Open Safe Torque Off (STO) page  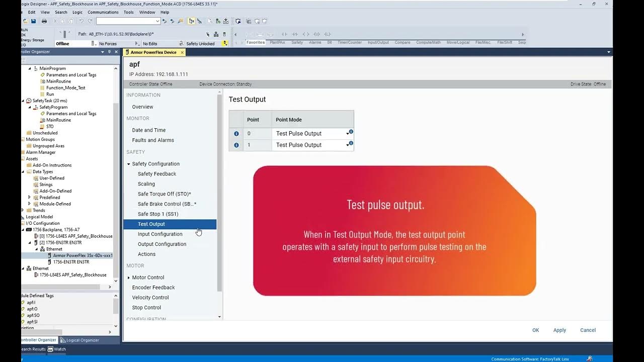pyautogui.click(x=165, y=194)
